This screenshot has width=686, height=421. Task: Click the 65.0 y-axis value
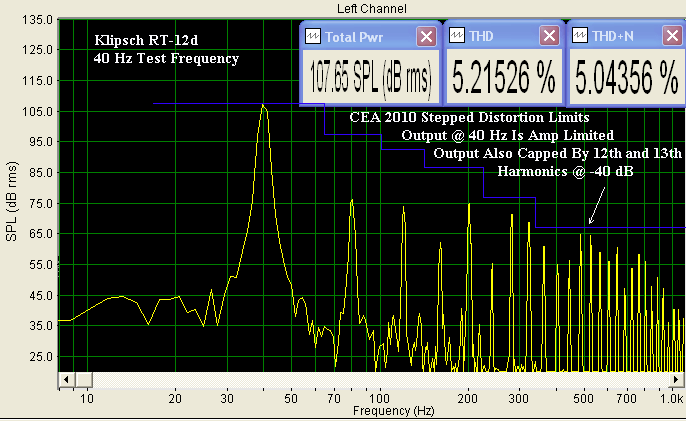coord(42,234)
